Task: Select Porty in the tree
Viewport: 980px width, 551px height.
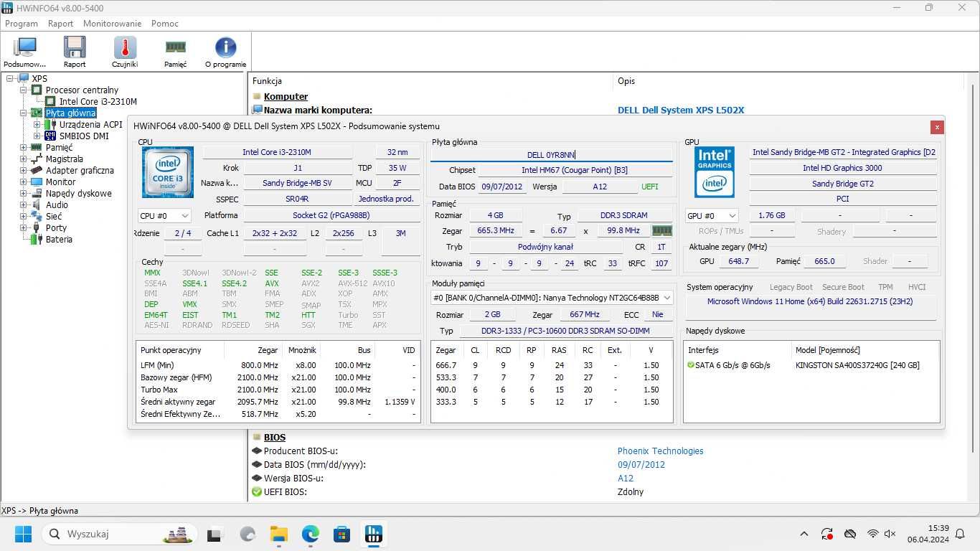Action: (56, 228)
